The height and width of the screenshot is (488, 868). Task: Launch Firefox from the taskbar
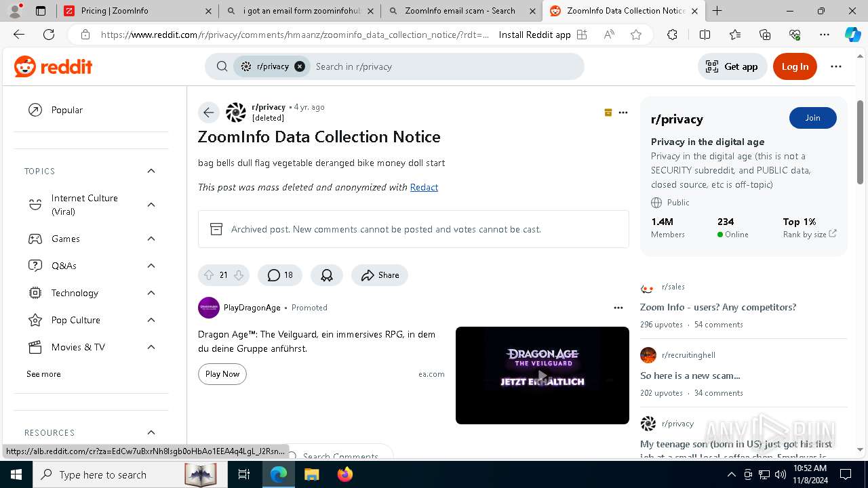[345, 474]
